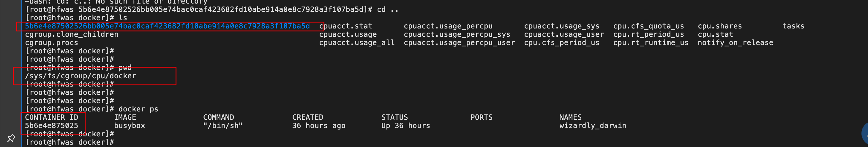Viewport: 868px width, 147px height.
Task: Click the blue circular button at right edge
Action: coord(865,133)
